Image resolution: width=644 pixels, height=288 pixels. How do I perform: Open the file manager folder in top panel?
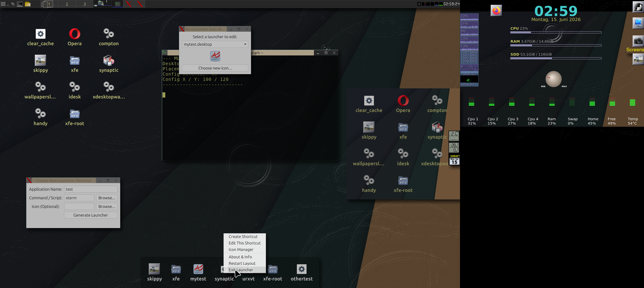27,4
